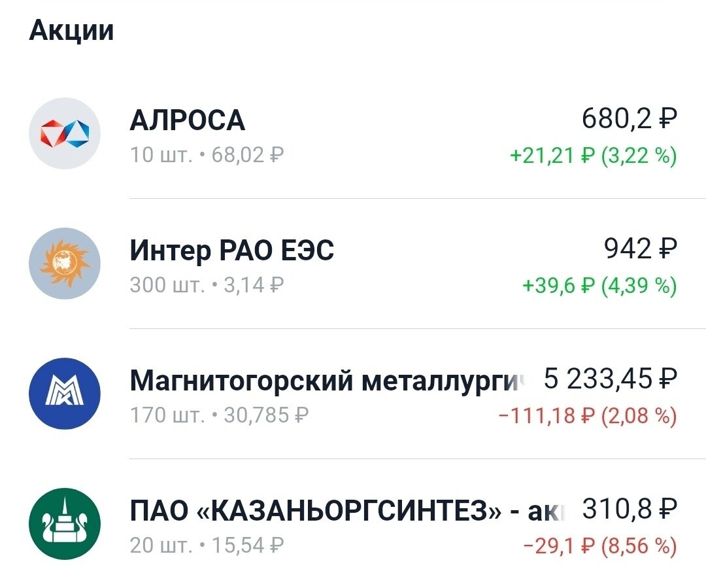Tap the Магнитогорский металлургический blue logo
This screenshot has width=706, height=588.
tap(65, 393)
